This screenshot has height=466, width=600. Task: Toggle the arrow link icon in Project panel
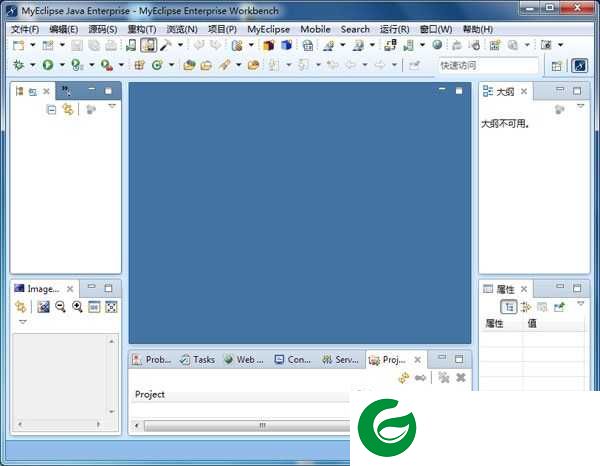point(421,378)
